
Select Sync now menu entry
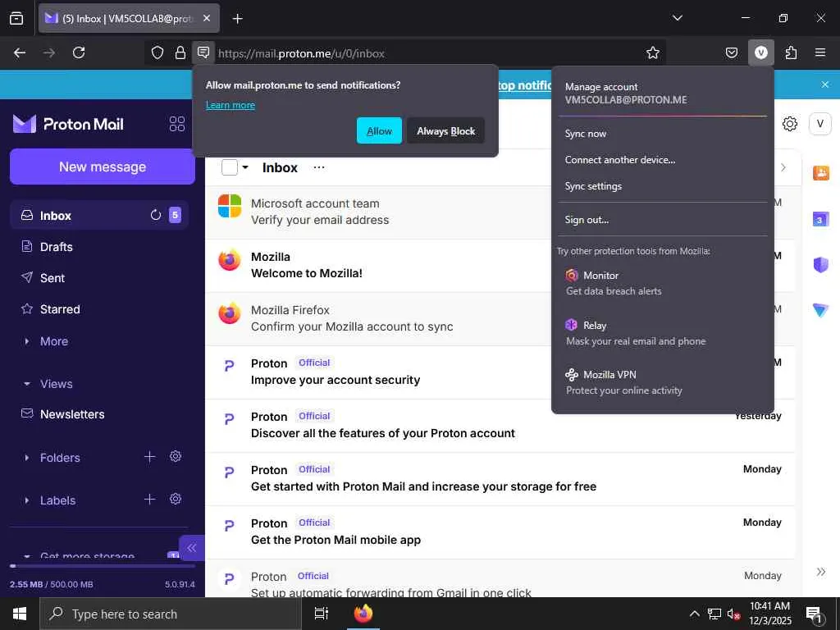pyautogui.click(x=662, y=134)
